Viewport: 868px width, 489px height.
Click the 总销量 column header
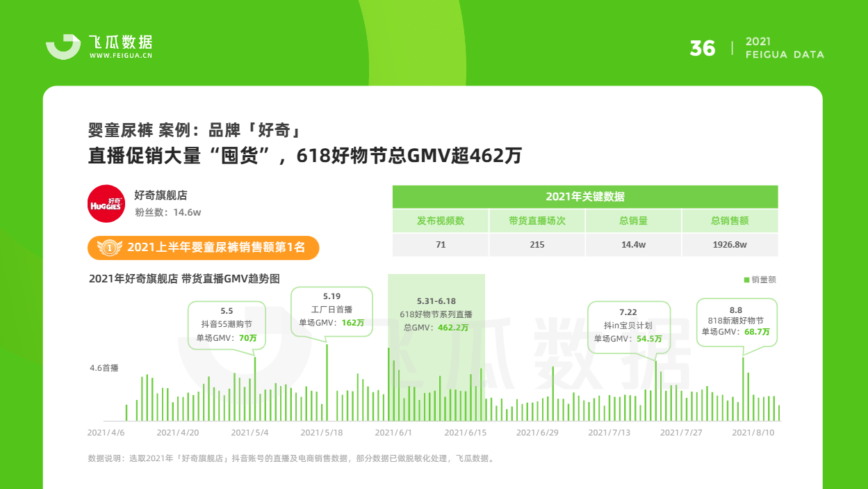(633, 221)
